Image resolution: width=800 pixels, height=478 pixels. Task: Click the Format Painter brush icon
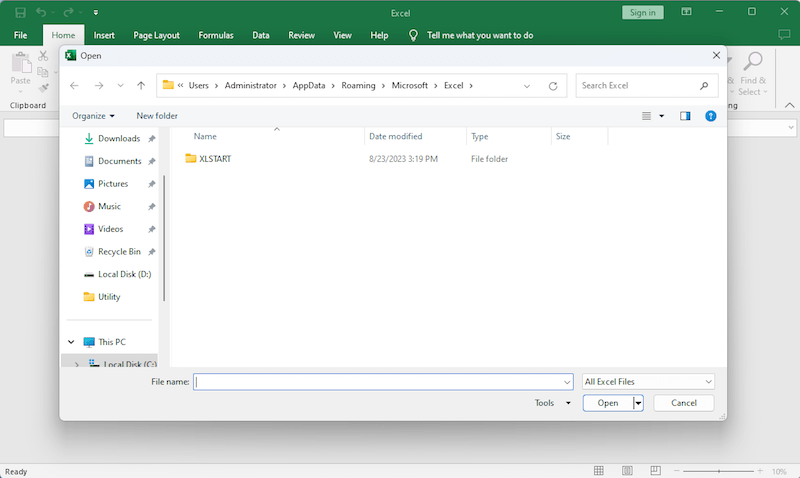pos(44,88)
